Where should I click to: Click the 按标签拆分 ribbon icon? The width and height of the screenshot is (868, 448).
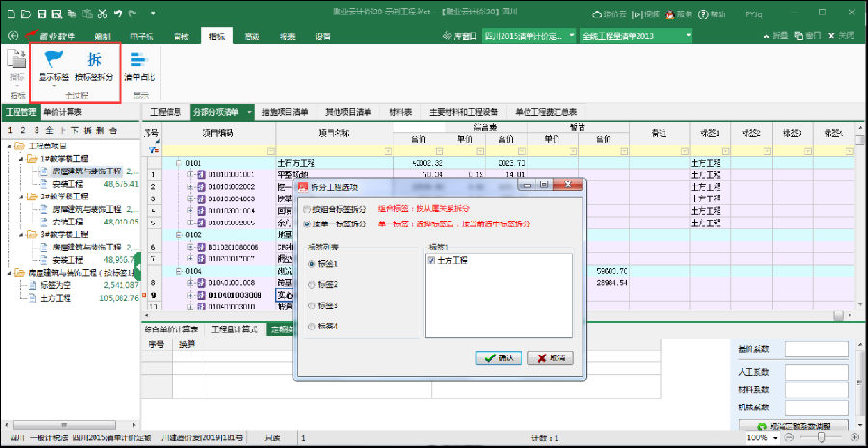(x=94, y=61)
